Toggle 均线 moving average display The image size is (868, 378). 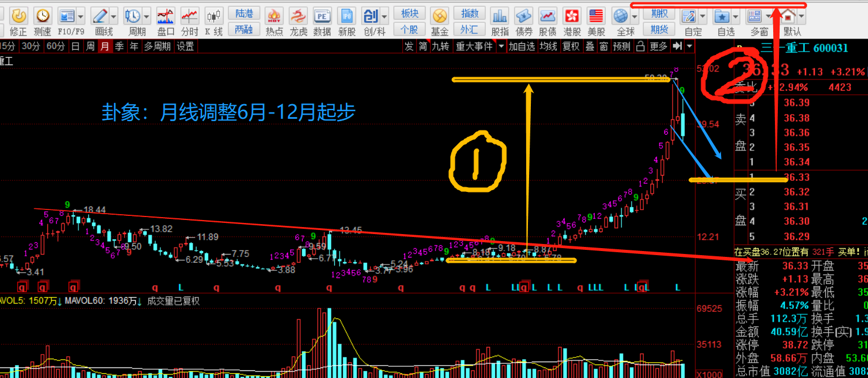(x=549, y=46)
